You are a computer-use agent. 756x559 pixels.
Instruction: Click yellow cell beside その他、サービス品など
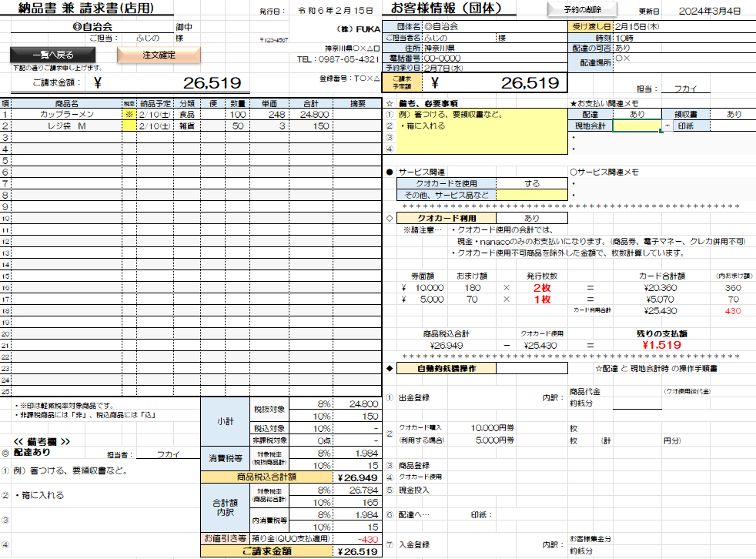[531, 195]
